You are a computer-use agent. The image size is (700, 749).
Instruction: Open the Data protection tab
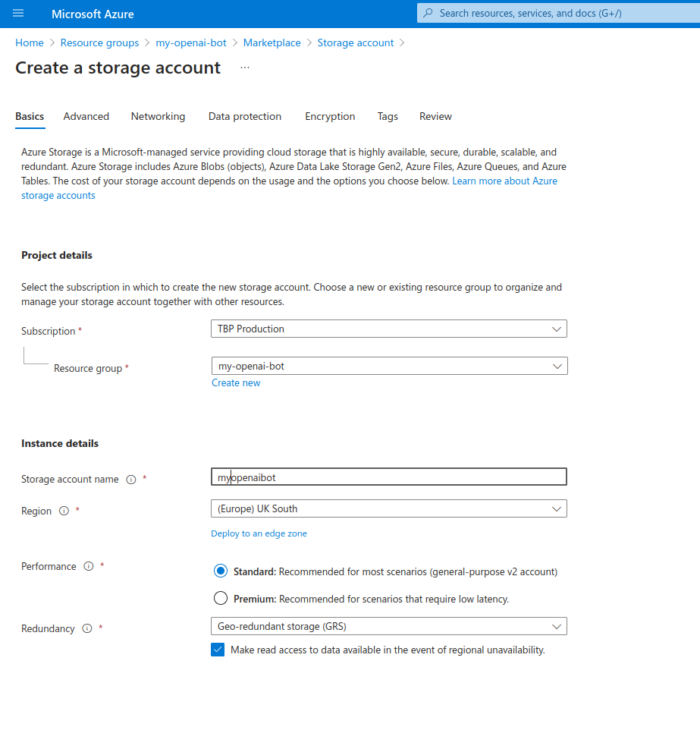click(x=245, y=117)
